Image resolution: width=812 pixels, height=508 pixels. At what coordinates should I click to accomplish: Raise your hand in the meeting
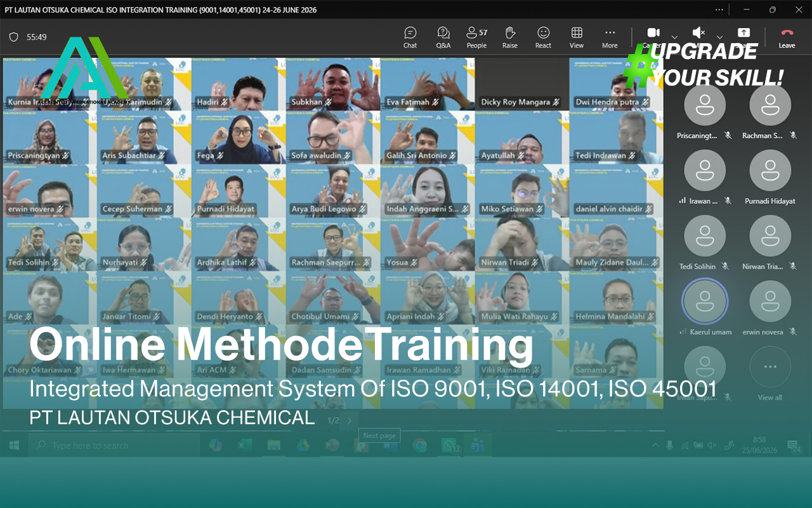pos(510,37)
